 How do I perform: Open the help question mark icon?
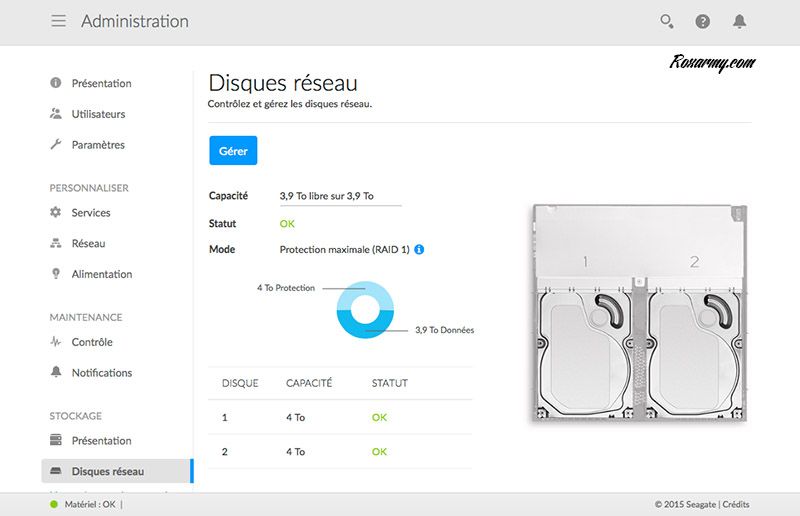click(x=703, y=21)
